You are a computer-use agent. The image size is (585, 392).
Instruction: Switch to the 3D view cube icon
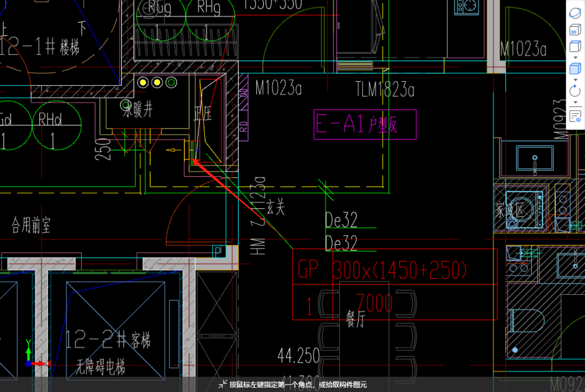pos(575,30)
